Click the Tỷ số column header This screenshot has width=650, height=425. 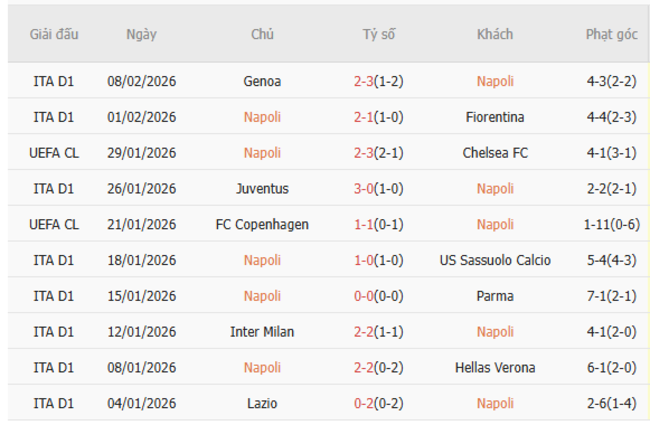click(379, 34)
